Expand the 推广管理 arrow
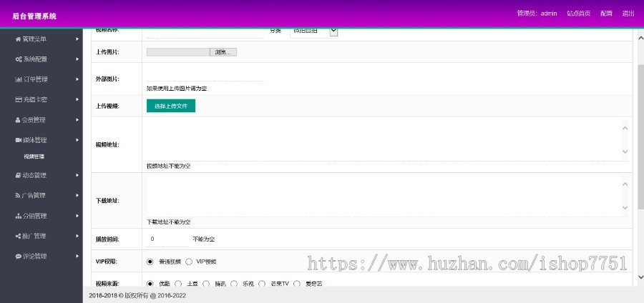The height and width of the screenshot is (303, 644). [x=77, y=236]
